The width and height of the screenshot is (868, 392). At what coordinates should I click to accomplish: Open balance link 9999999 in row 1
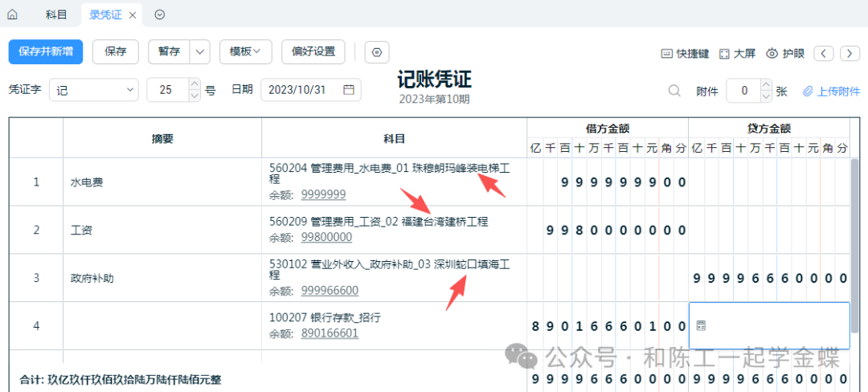pos(324,194)
